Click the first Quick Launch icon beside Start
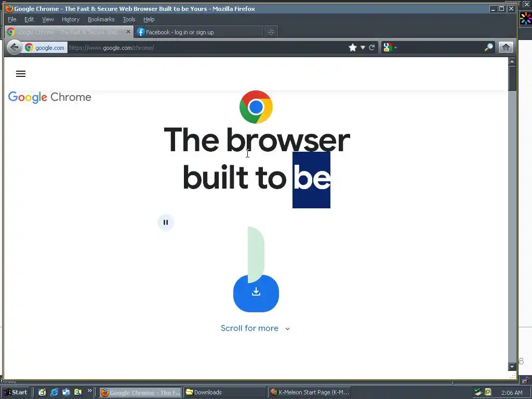 [x=42, y=392]
